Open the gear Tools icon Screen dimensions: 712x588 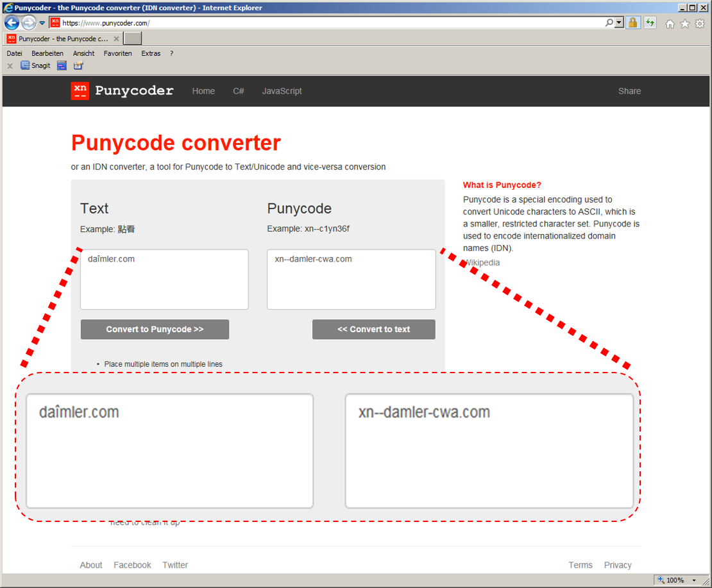[700, 24]
